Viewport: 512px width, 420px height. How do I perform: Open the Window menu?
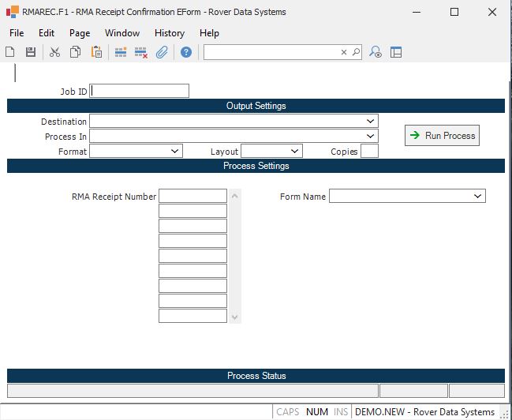[122, 33]
